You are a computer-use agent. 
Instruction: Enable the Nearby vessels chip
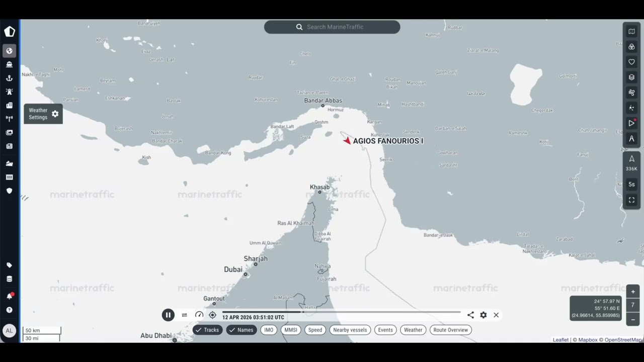click(x=350, y=330)
